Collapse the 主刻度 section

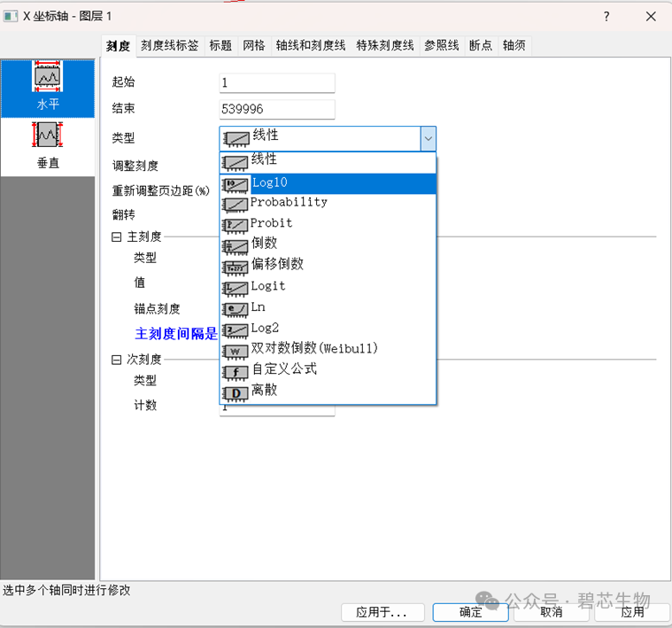[116, 237]
